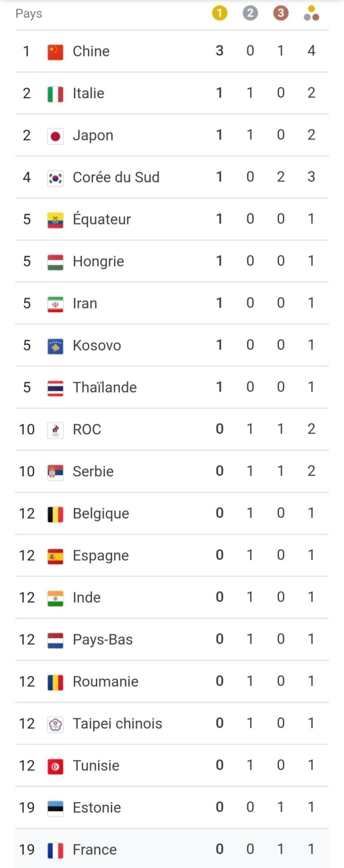Click the Tunisie flag icon
The image size is (344, 868).
pyautogui.click(x=56, y=766)
